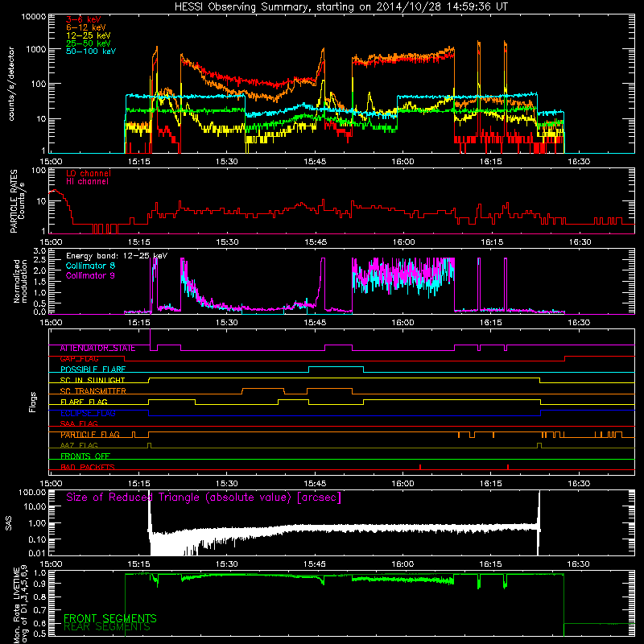Select the Collimator 8 legend entry

[90, 266]
